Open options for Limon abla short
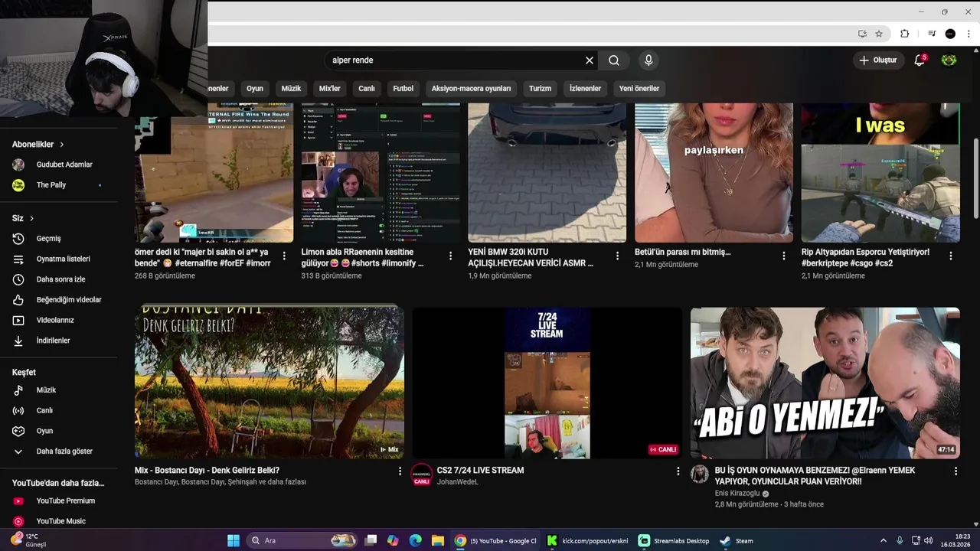This screenshot has height=551, width=980. click(450, 256)
